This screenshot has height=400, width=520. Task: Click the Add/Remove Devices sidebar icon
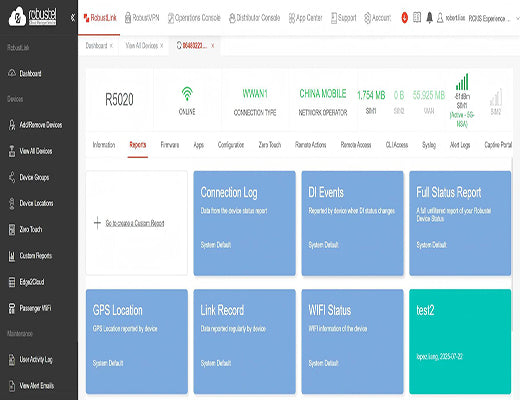point(12,125)
